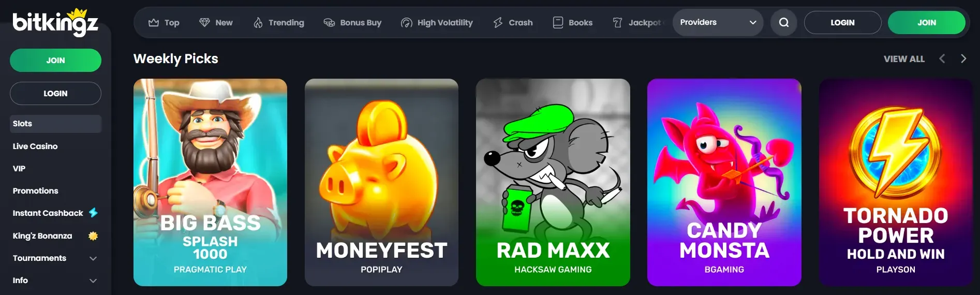
Task: Expand the Info sidebar section
Action: (93, 281)
